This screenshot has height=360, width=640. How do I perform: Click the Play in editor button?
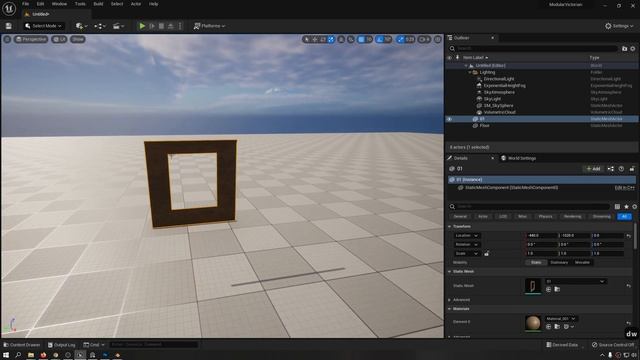142,26
